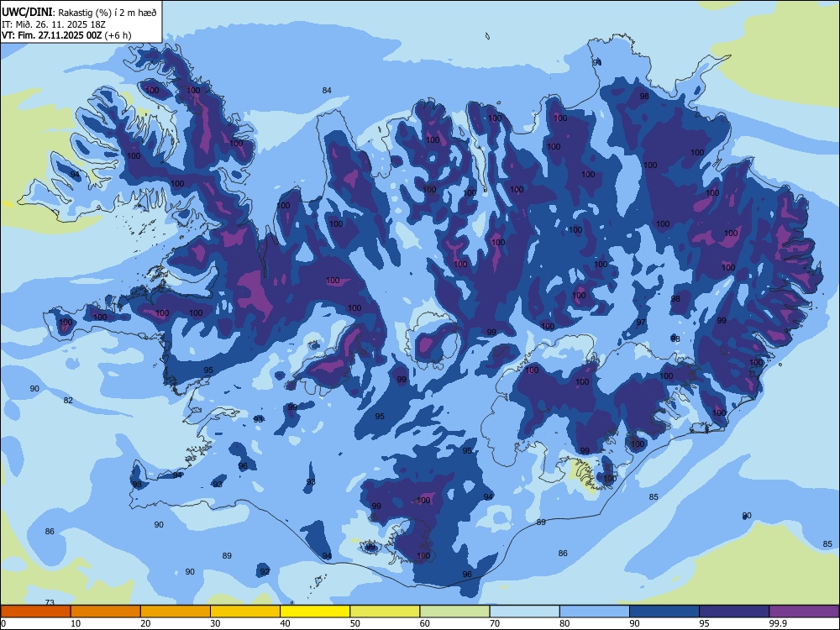Select the bright yellow 40–50 legend swatch
The image size is (840, 630).
[315, 612]
